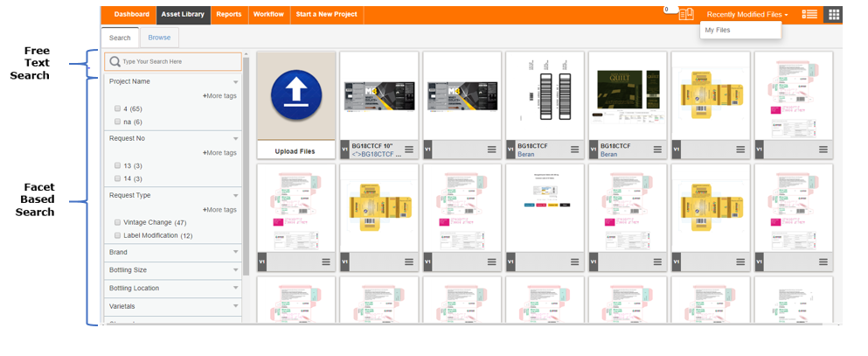Click the BG18CTCF title on the Quilt card
The width and height of the screenshot is (868, 356).
pyautogui.click(x=616, y=146)
